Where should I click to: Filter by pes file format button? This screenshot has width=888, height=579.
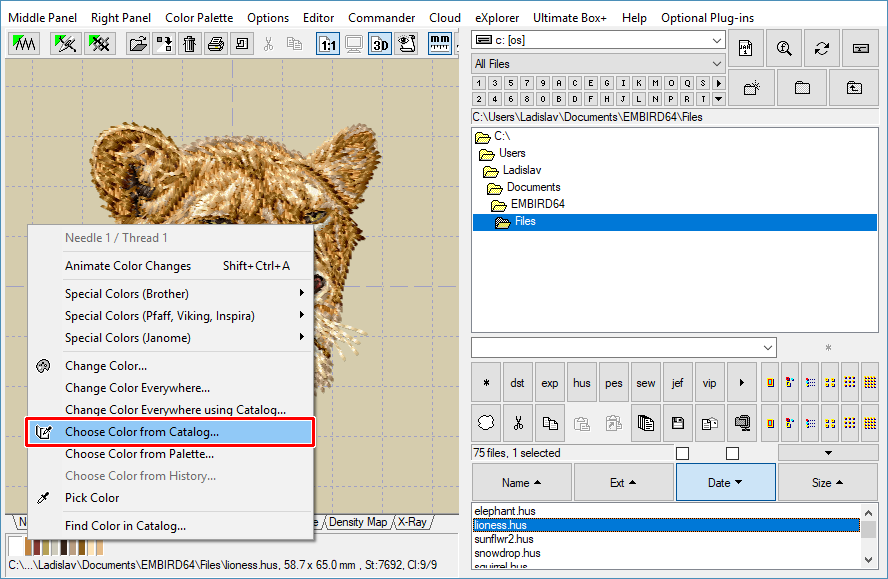614,383
